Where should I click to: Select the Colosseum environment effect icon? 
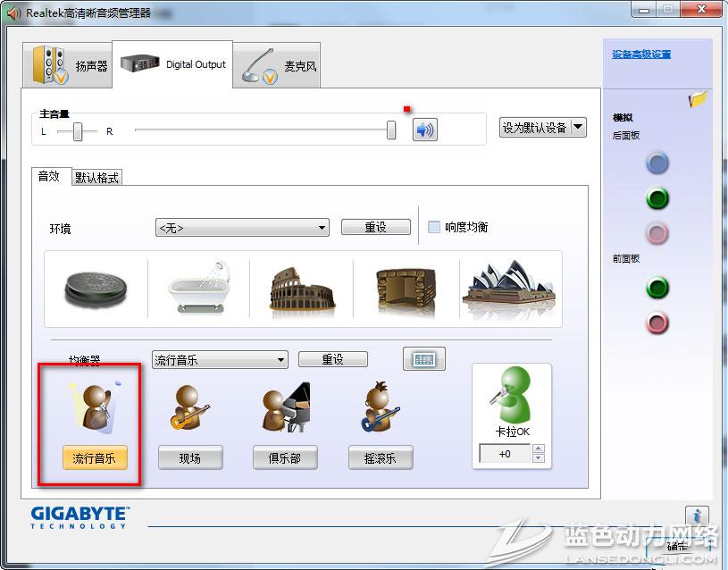[301, 288]
